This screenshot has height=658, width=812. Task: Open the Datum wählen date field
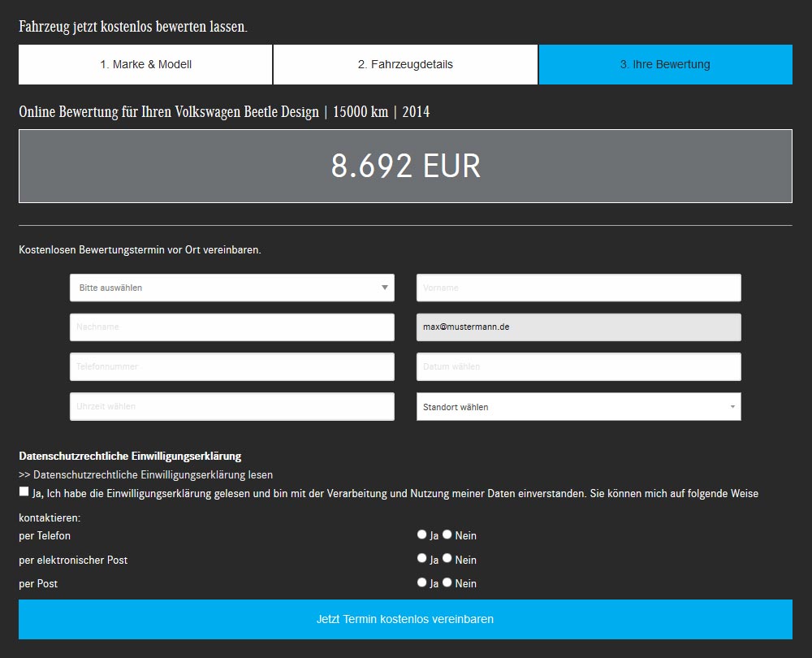(x=578, y=367)
